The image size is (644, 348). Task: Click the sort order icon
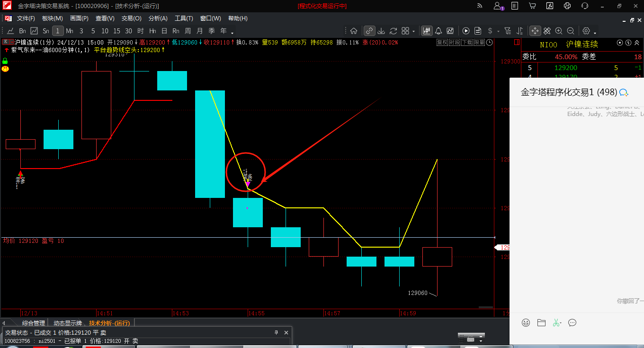[x=519, y=31]
